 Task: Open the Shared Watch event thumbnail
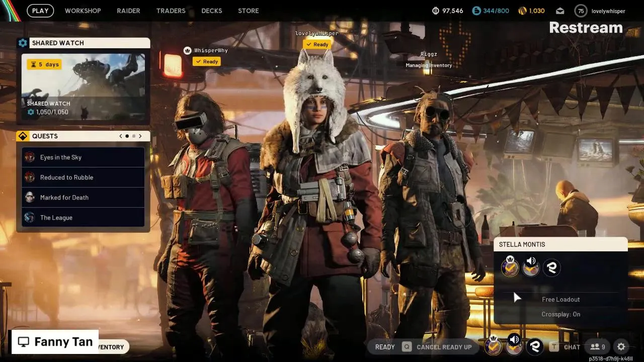pos(83,86)
